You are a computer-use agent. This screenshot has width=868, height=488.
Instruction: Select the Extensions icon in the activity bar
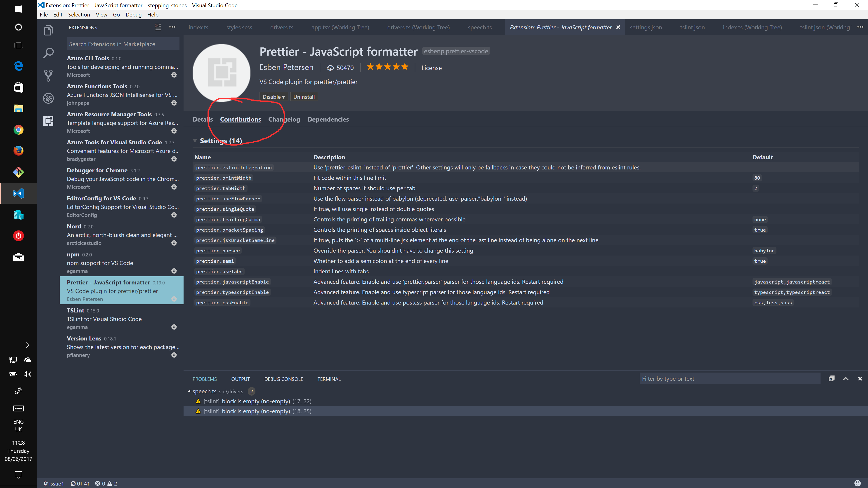49,121
